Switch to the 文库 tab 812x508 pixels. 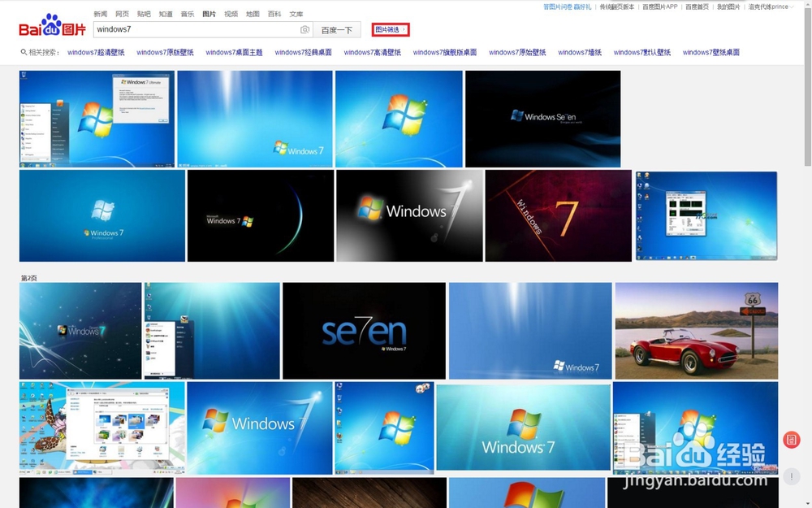click(x=296, y=14)
